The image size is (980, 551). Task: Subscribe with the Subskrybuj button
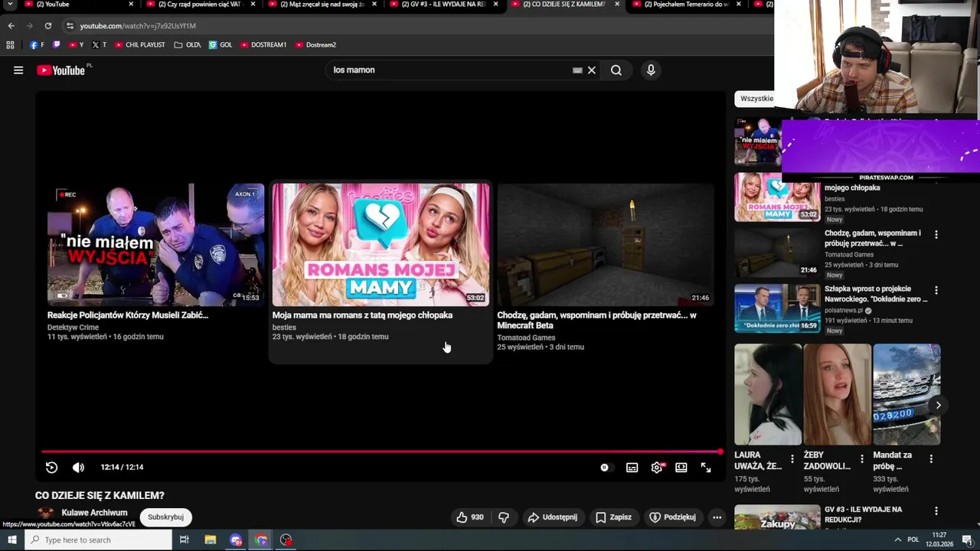[165, 517]
